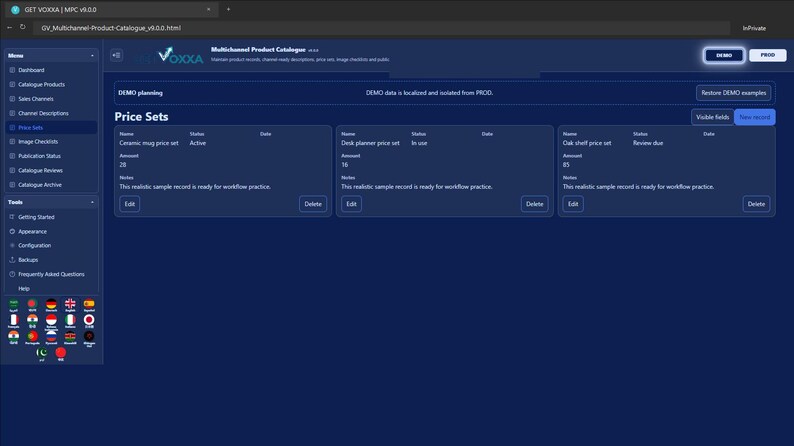Collapse the Menu section
This screenshot has height=446, width=794.
[x=92, y=56]
